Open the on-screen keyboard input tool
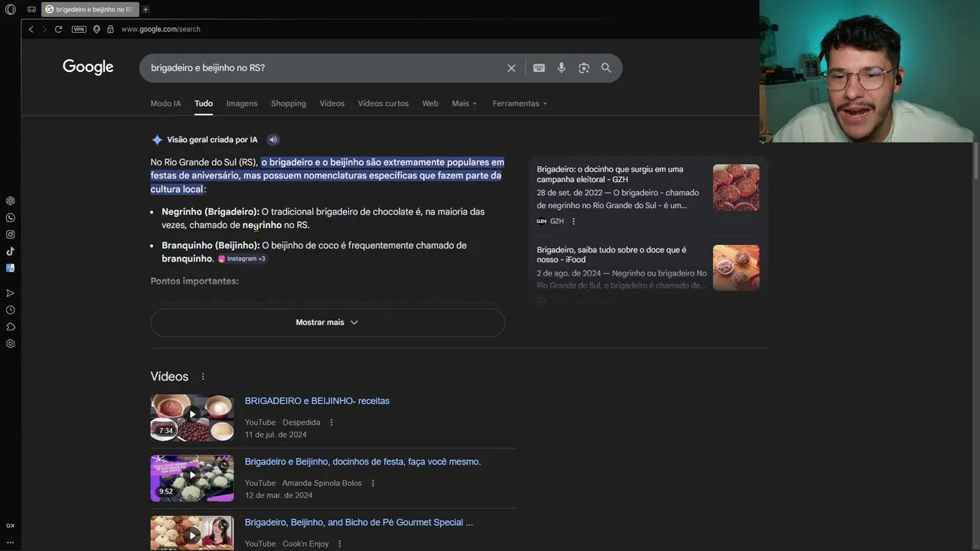980x551 pixels. (x=539, y=68)
